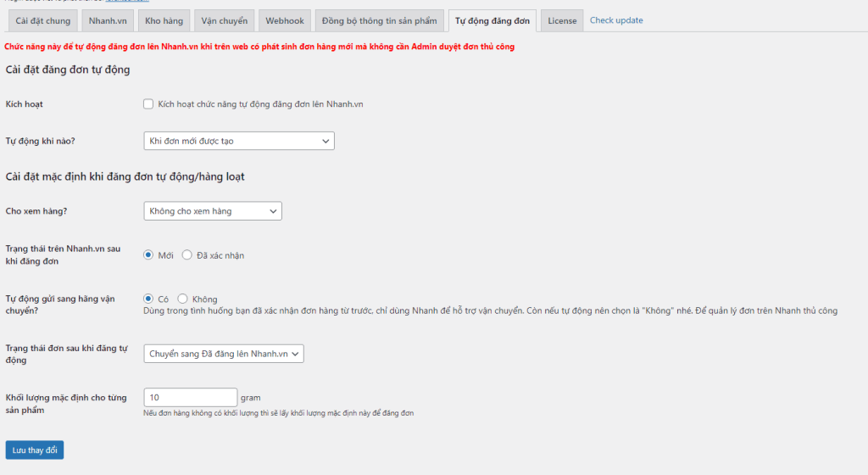The width and height of the screenshot is (868, 475).
Task: Open the 'Khi đơn mới được tạo' dropdown
Action: (x=239, y=141)
